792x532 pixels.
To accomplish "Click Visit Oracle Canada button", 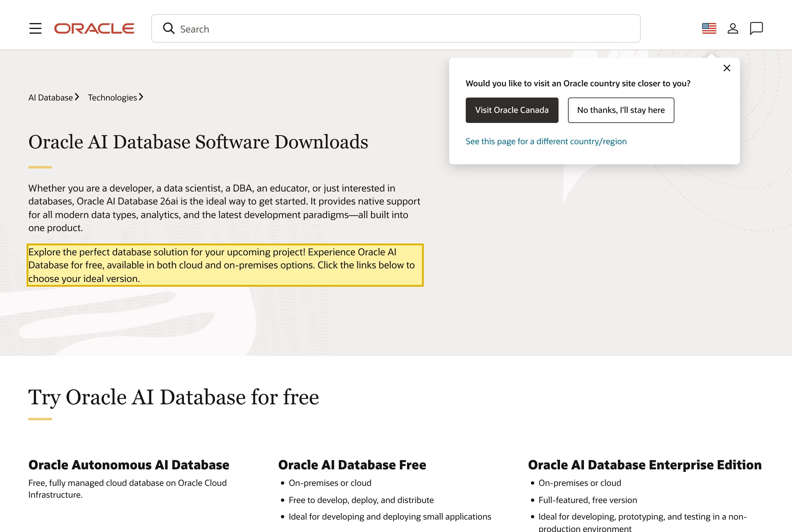I will [x=512, y=110].
